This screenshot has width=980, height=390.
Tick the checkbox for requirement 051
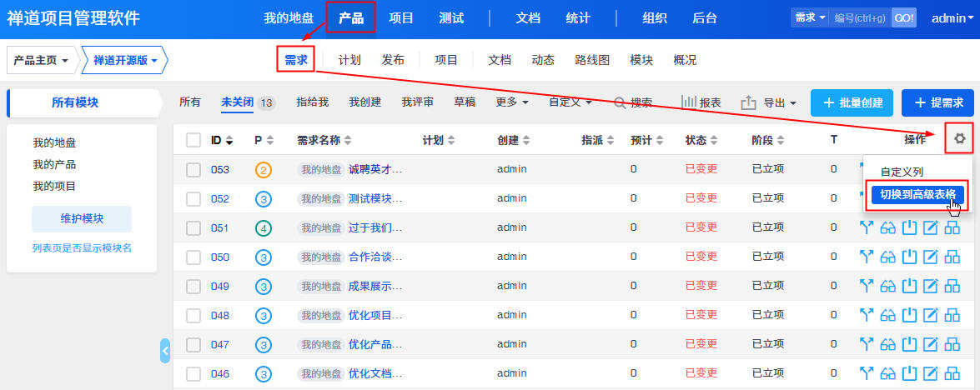193,227
